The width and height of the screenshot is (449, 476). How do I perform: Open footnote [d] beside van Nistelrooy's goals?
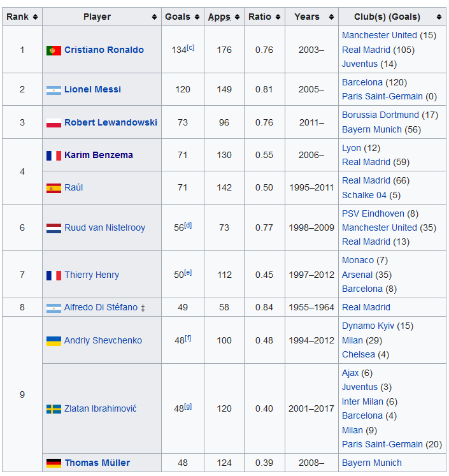coord(188,225)
